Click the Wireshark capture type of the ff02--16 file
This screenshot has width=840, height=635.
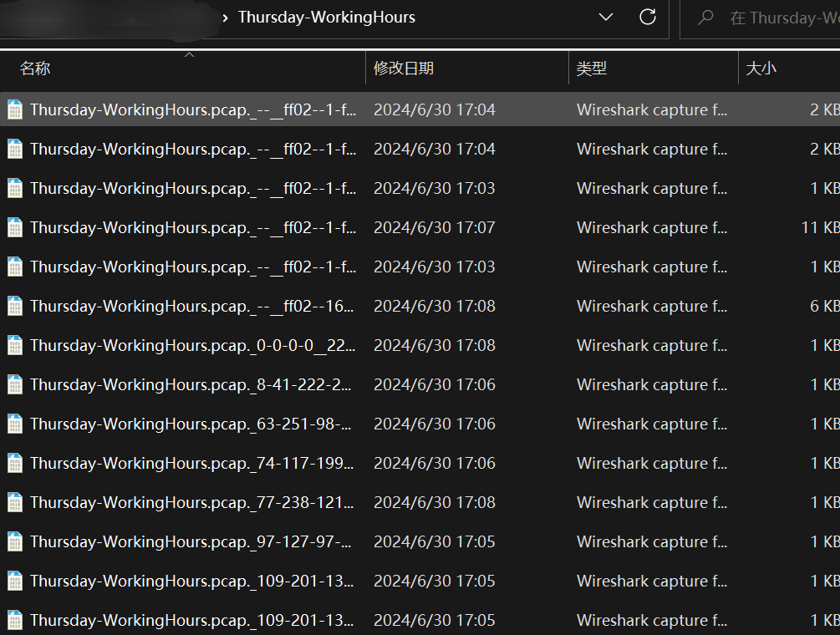pyautogui.click(x=652, y=307)
